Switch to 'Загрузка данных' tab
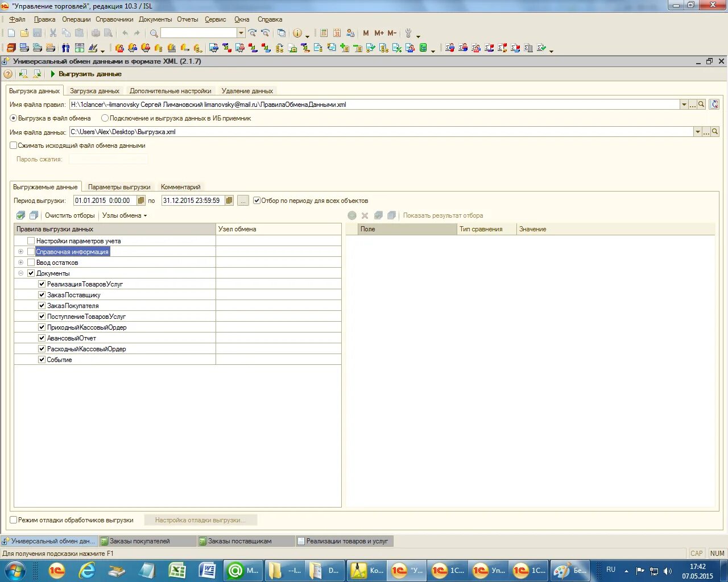The width and height of the screenshot is (728, 582). pos(94,91)
